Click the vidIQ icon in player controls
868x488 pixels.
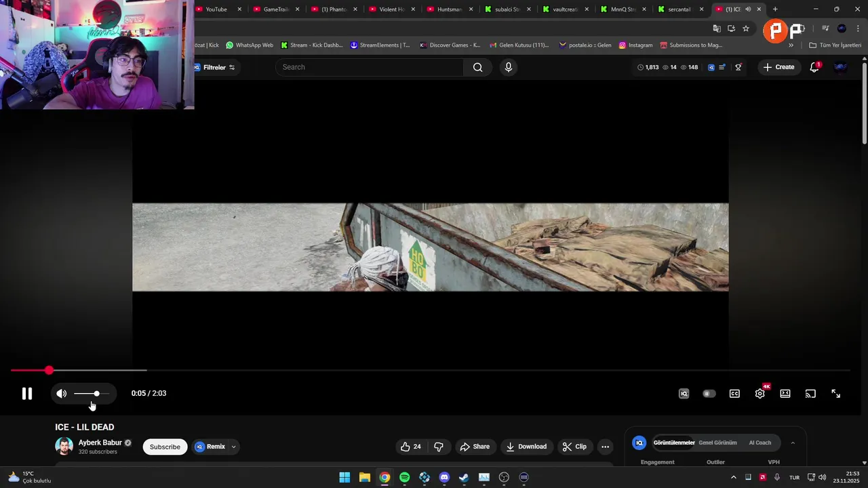click(684, 394)
